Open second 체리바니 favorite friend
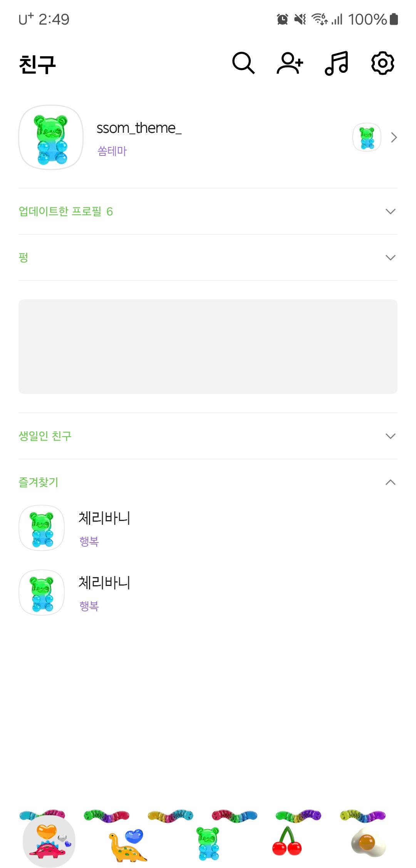This screenshot has height=868, width=416. (x=208, y=593)
